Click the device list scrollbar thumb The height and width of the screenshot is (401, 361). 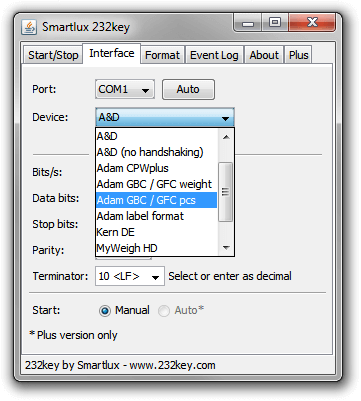[x=226, y=192]
